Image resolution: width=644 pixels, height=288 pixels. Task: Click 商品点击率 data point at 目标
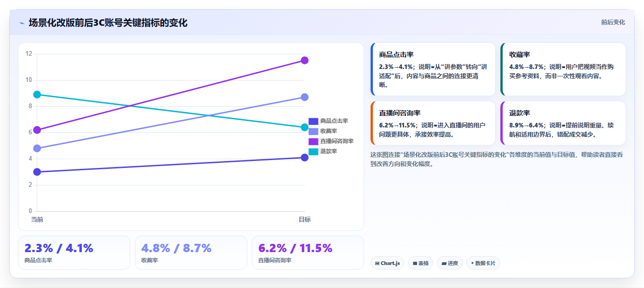(x=304, y=157)
